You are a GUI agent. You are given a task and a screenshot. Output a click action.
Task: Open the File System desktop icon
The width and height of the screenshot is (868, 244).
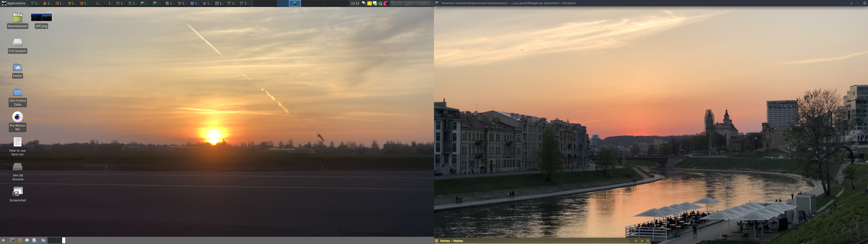click(x=18, y=42)
